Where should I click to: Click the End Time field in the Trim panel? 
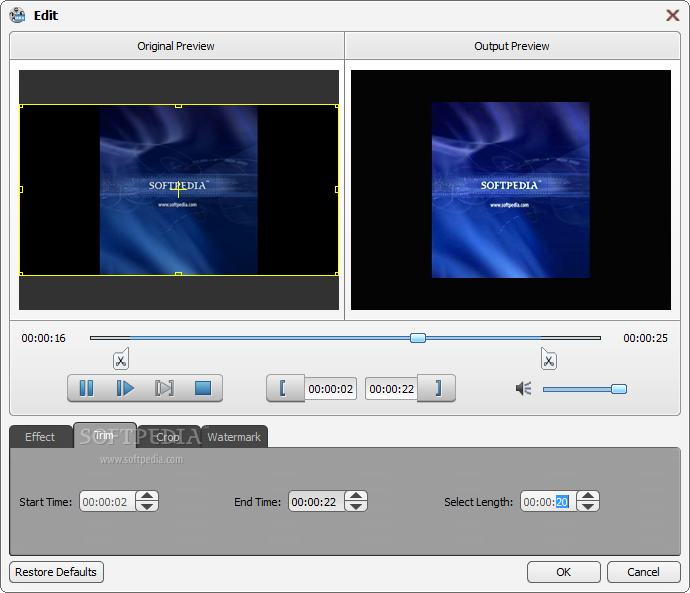[316, 501]
